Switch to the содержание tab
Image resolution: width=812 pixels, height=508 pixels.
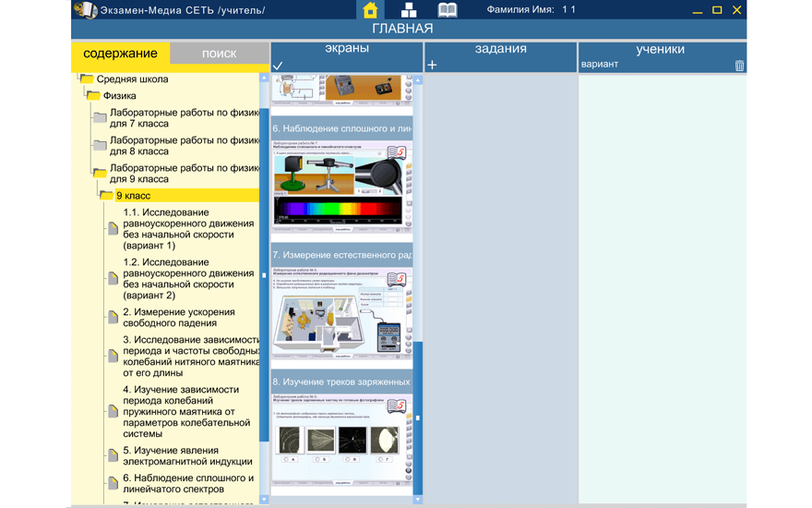[x=120, y=54]
